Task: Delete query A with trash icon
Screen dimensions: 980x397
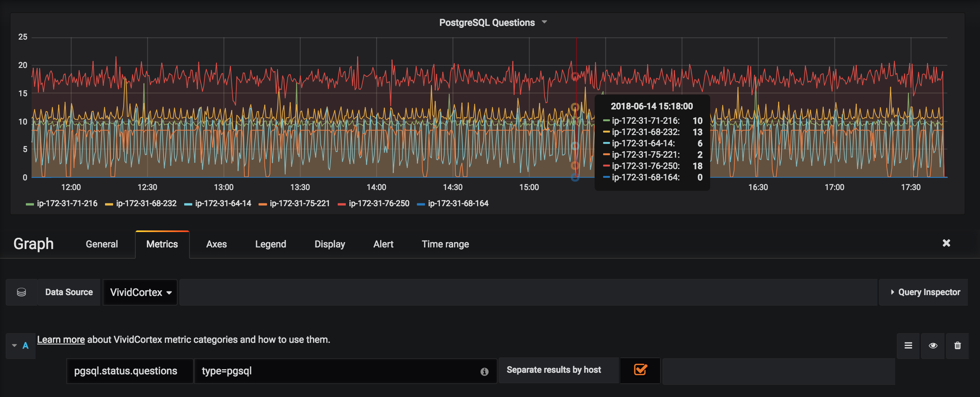Action: (957, 346)
